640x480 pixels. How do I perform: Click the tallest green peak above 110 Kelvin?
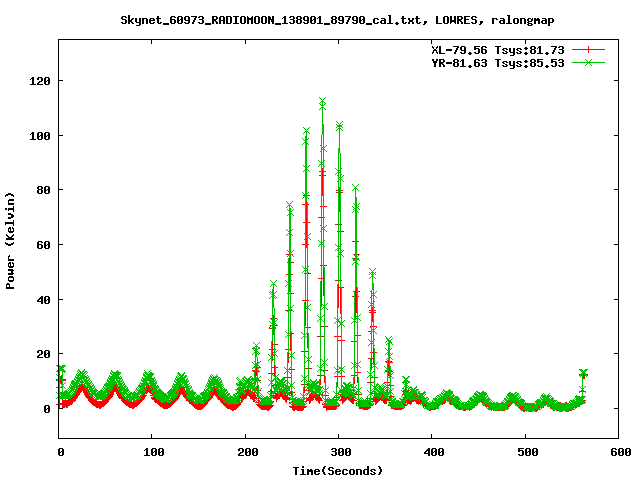click(x=322, y=102)
